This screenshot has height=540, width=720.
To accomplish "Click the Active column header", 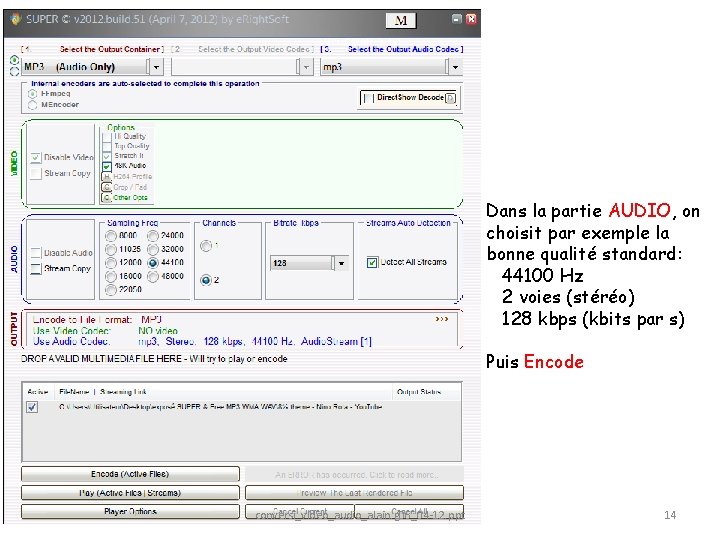I will point(38,392).
